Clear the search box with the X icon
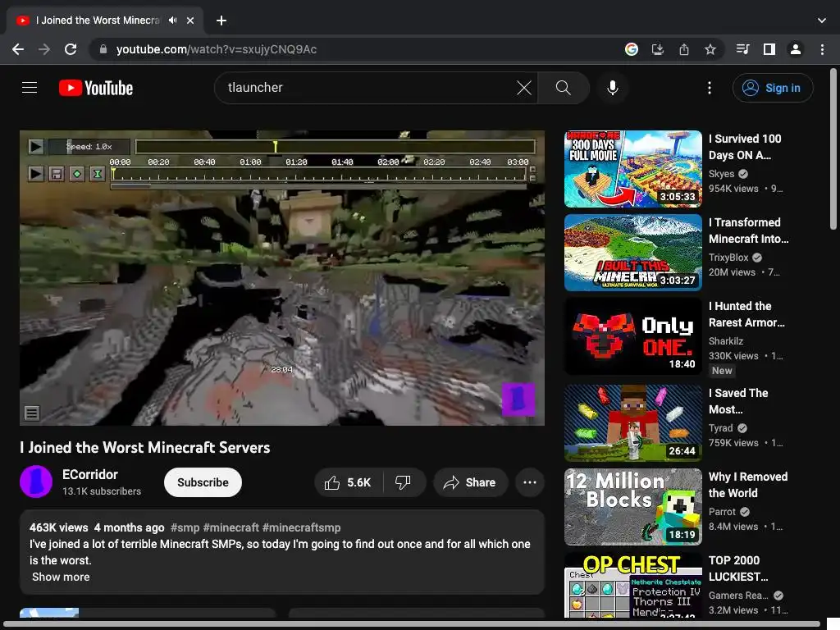 (524, 87)
